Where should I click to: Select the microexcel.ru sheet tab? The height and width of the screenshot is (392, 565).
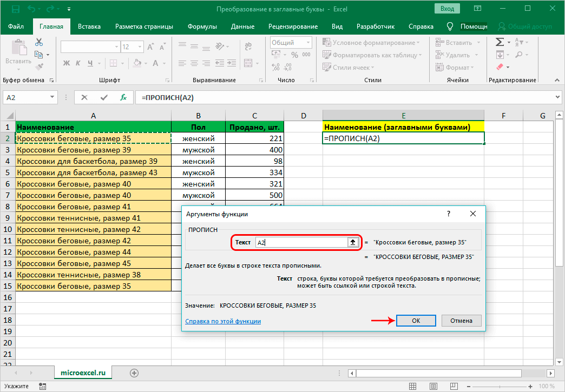[x=83, y=373]
